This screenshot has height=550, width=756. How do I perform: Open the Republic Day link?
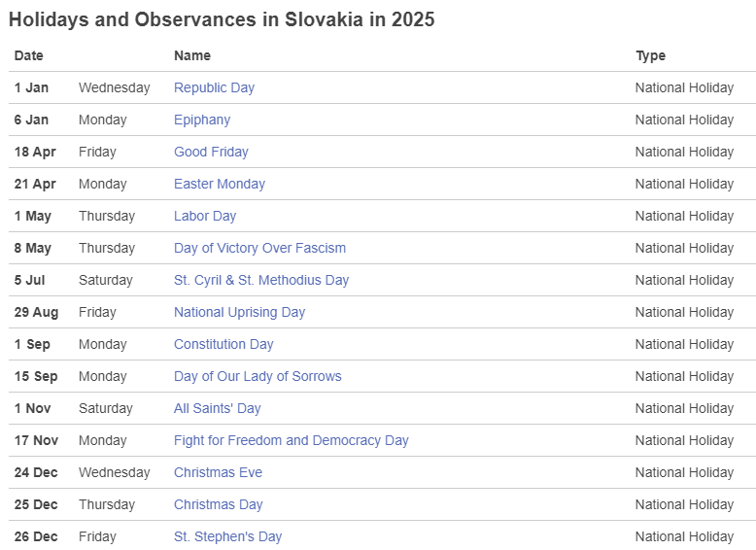coord(214,87)
